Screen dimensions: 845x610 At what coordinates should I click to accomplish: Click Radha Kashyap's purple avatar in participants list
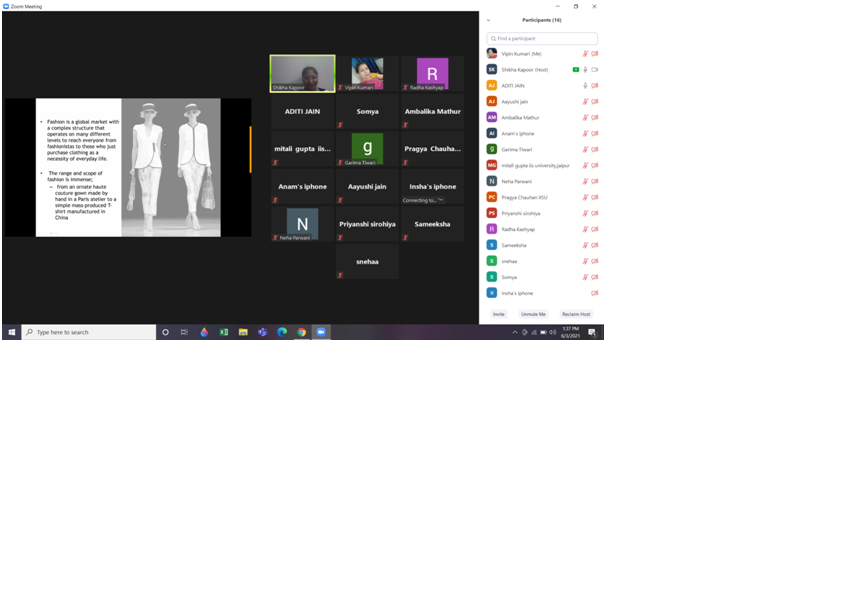point(492,229)
